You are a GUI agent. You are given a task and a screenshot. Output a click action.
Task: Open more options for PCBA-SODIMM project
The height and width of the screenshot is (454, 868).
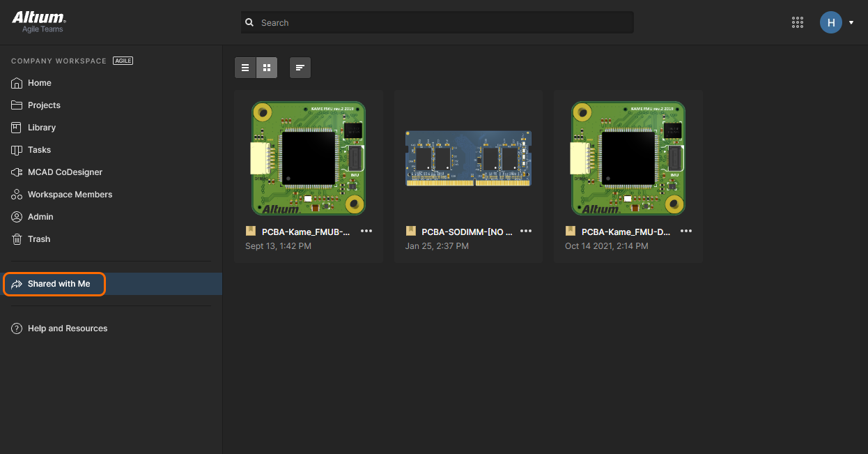coord(526,232)
